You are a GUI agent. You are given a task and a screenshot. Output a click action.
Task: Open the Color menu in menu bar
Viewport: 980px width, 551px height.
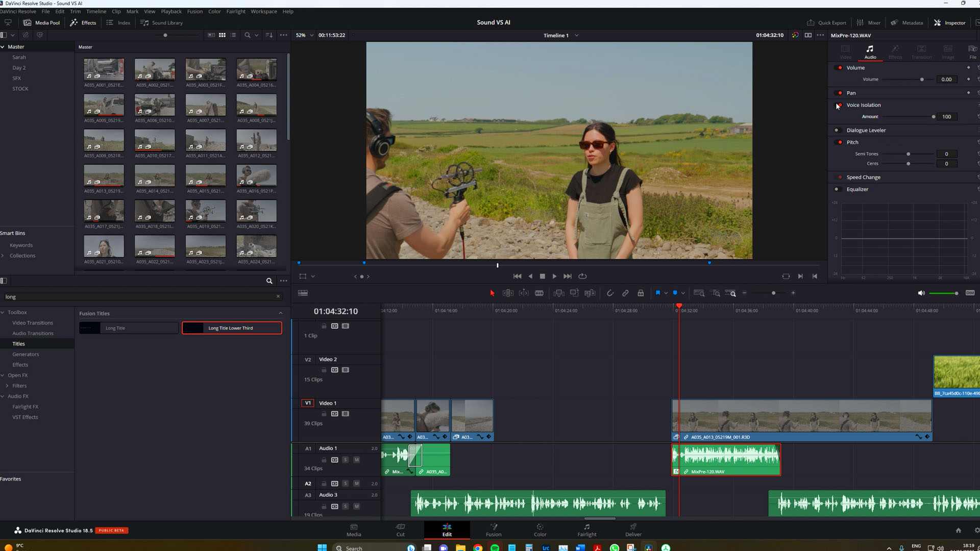click(214, 11)
